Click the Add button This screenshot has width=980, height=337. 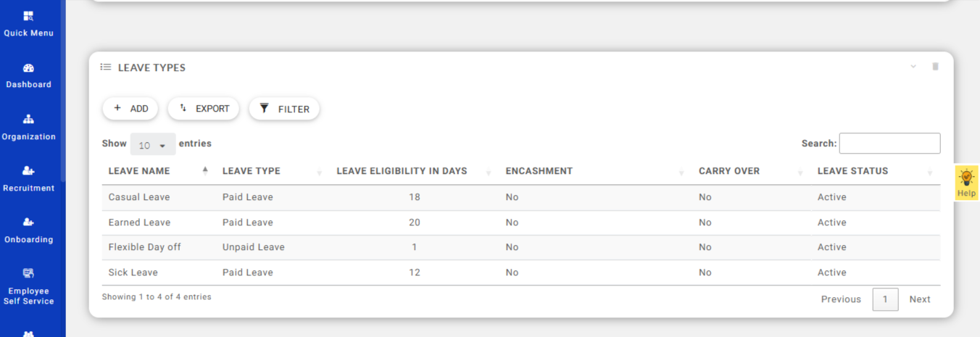pyautogui.click(x=130, y=109)
